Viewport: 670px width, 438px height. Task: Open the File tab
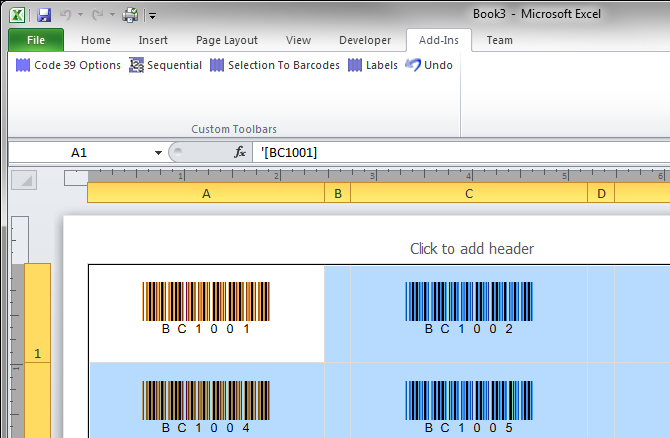pyautogui.click(x=36, y=40)
